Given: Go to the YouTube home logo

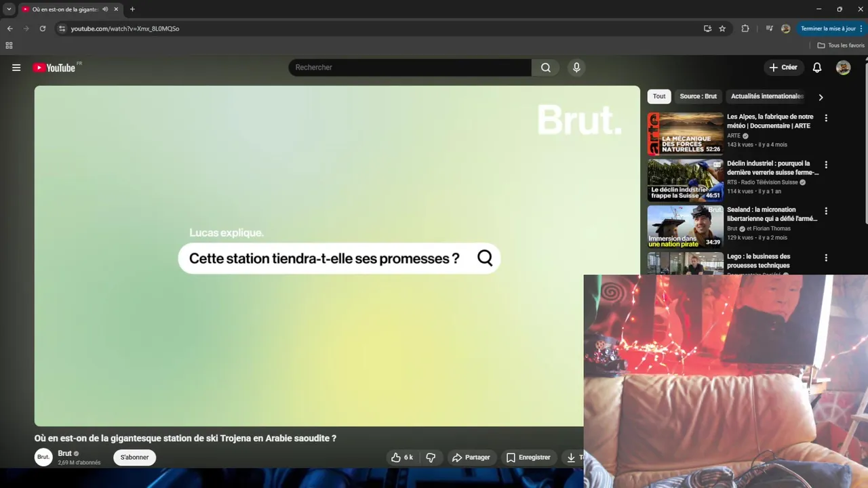Looking at the screenshot, I should (x=54, y=68).
